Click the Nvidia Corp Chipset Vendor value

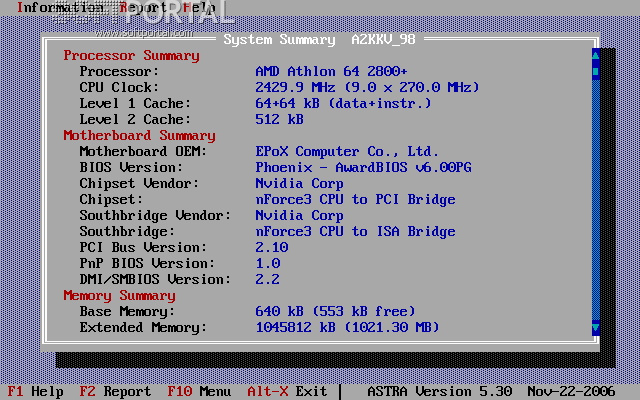pyautogui.click(x=299, y=183)
